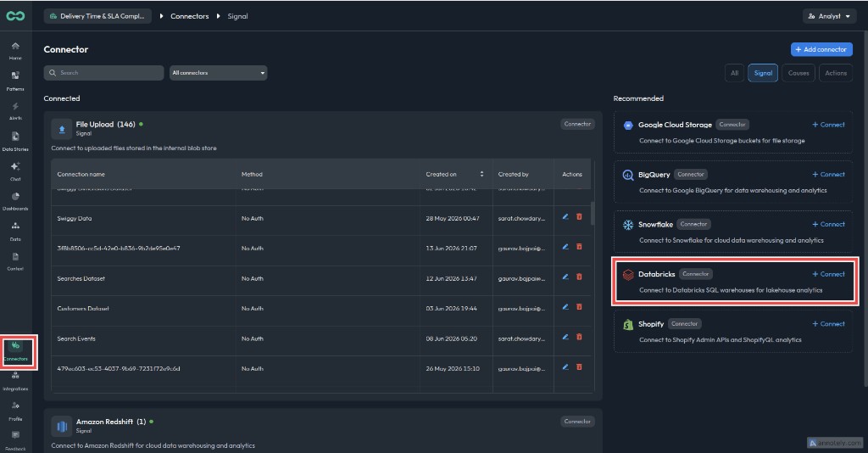This screenshot has width=868, height=453.
Task: Click the Databricks logo icon
Action: [628, 275]
